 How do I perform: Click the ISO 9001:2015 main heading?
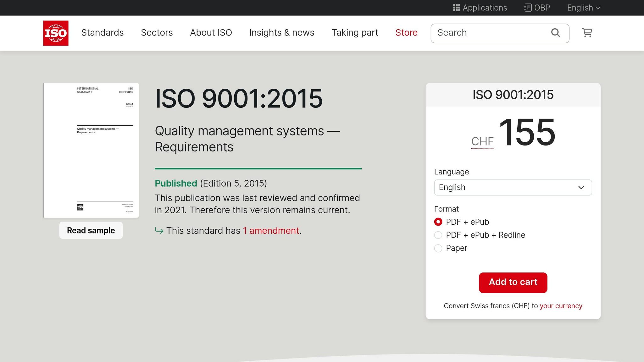239,99
